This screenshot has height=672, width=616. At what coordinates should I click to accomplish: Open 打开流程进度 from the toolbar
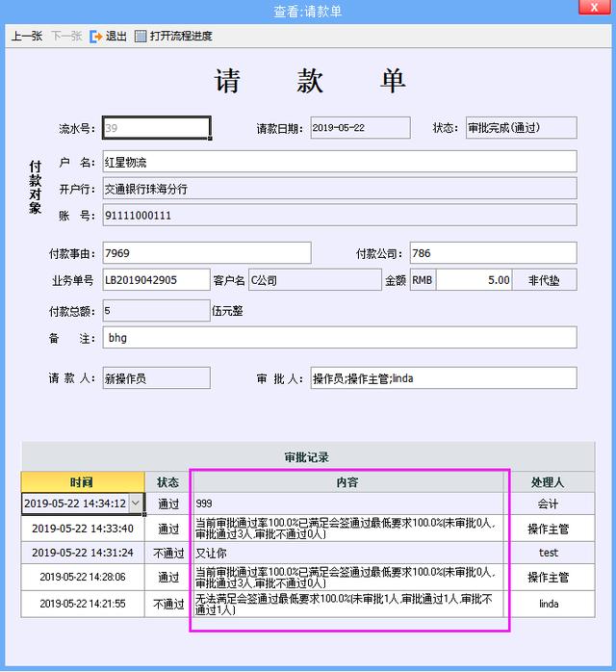(181, 36)
